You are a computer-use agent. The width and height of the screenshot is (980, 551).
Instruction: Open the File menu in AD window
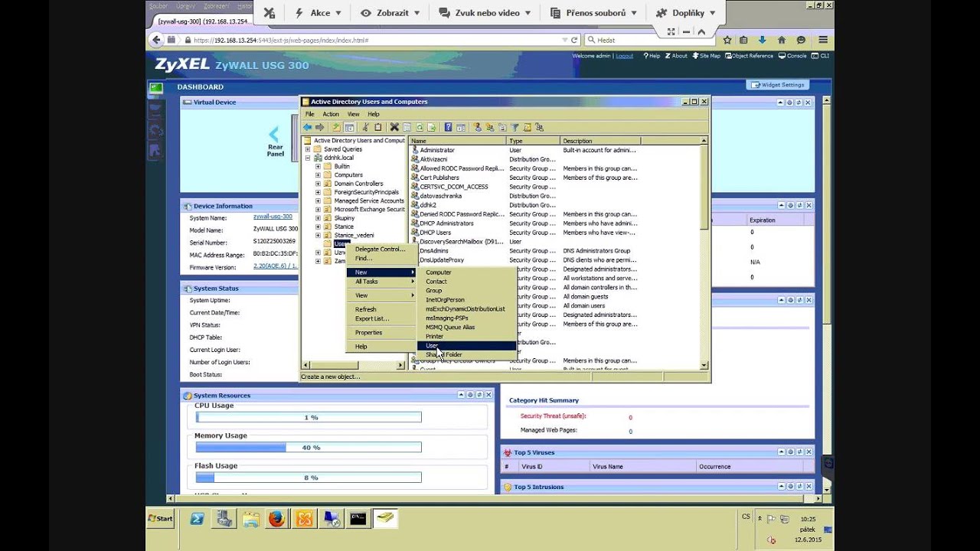pos(310,114)
